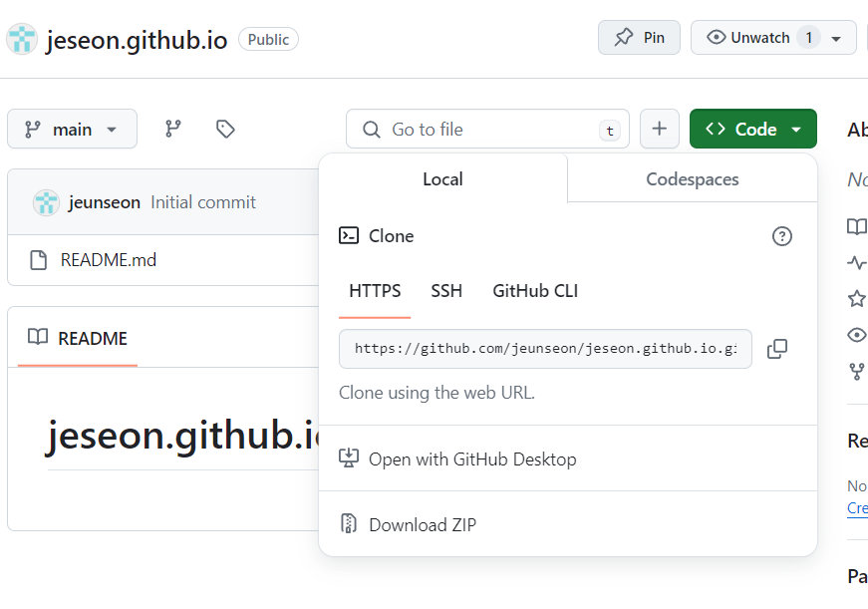Image resolution: width=868 pixels, height=609 pixels.
Task: Click Unwatch to stop watching the repository
Action: [760, 37]
